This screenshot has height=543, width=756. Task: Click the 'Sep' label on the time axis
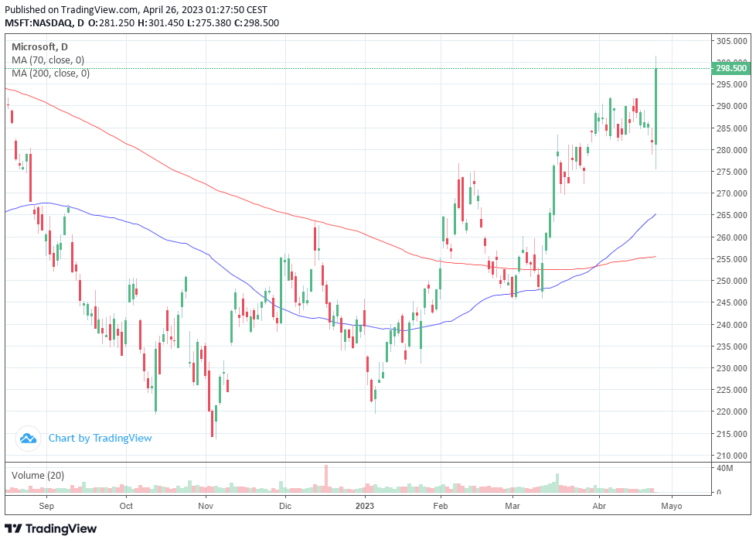pyautogui.click(x=46, y=506)
